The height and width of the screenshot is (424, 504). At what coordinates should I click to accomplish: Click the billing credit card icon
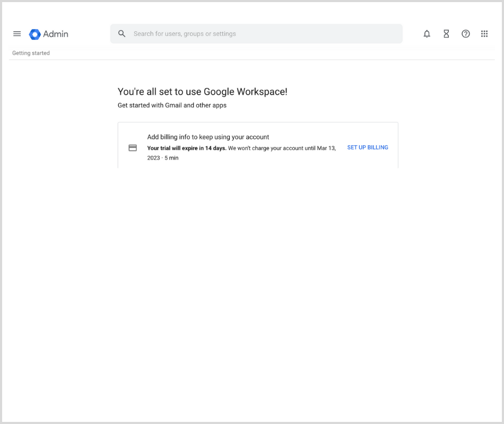[133, 148]
